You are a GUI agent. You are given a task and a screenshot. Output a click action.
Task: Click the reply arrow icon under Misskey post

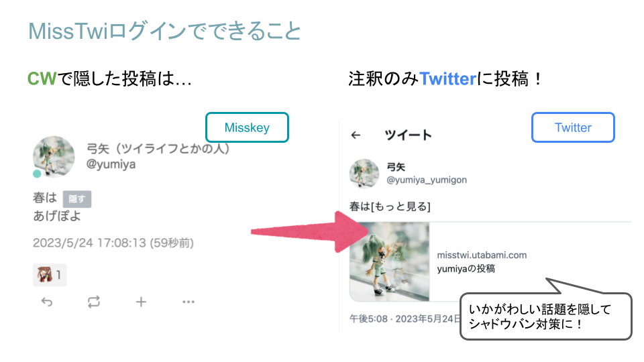[x=47, y=302]
